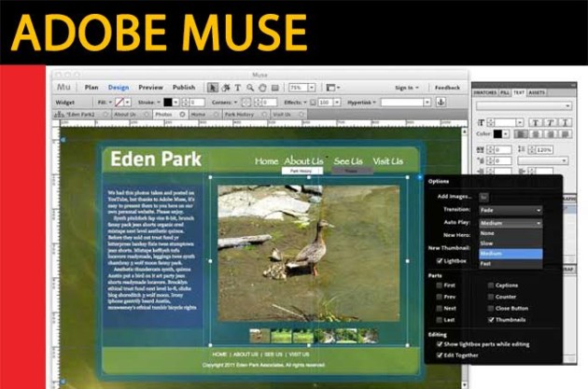Close the Photos tab with its circle icon
588x389 pixels.
click(x=182, y=115)
